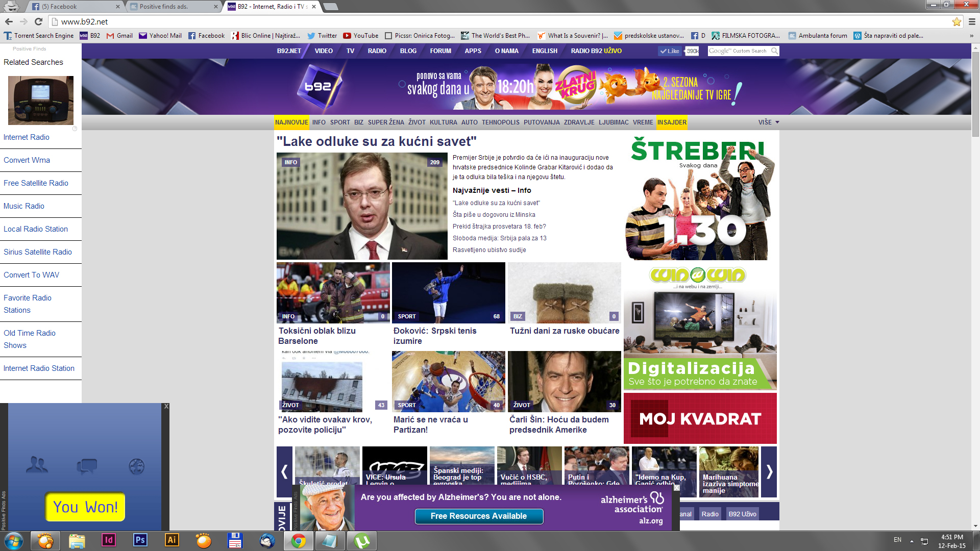The width and height of the screenshot is (980, 551).
Task: Click the Google Custom Search field
Action: [x=739, y=51]
